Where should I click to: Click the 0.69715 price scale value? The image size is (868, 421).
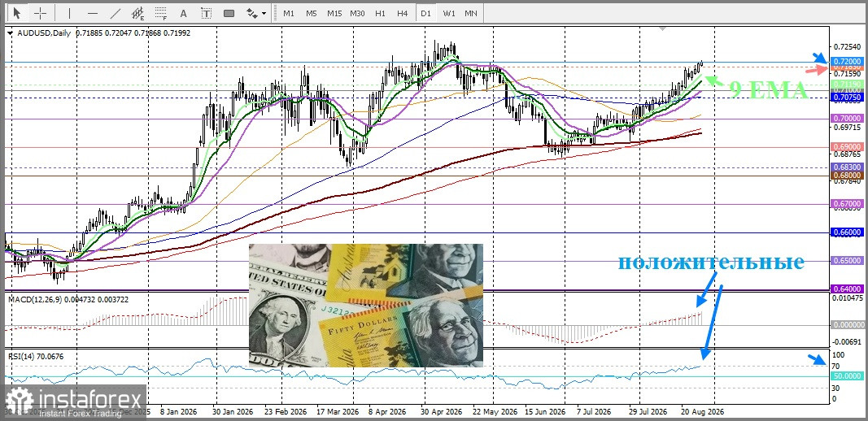point(847,128)
